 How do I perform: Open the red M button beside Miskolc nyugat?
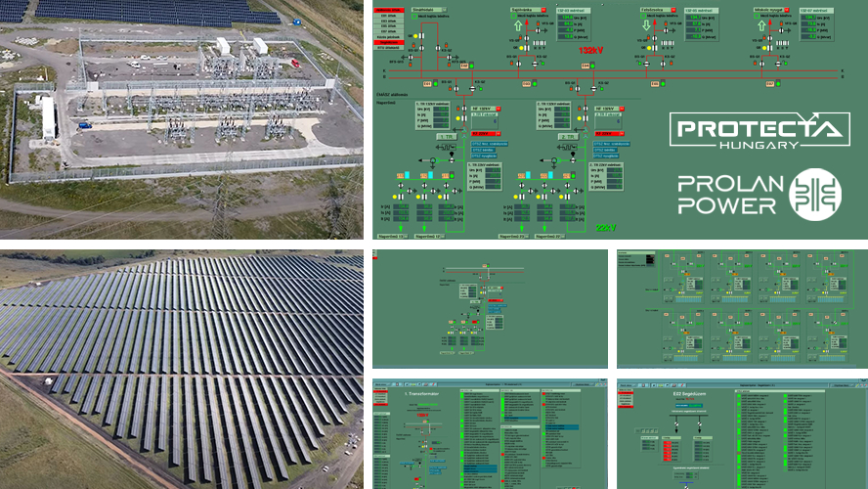click(x=787, y=10)
